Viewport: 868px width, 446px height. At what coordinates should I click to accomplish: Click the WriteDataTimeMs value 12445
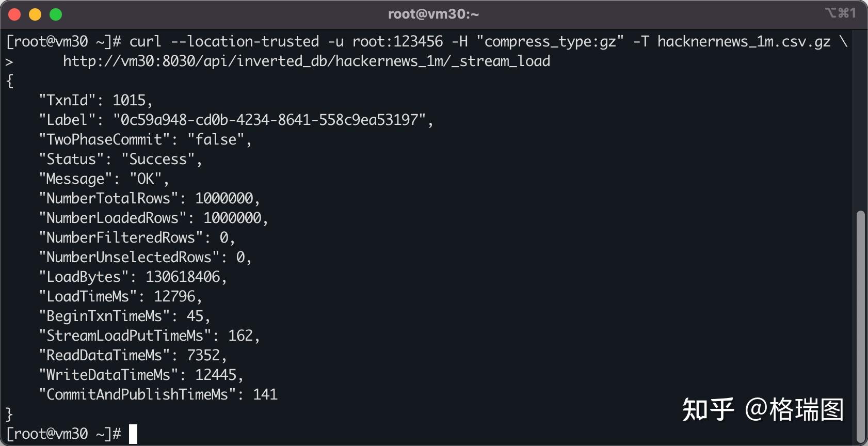(216, 375)
